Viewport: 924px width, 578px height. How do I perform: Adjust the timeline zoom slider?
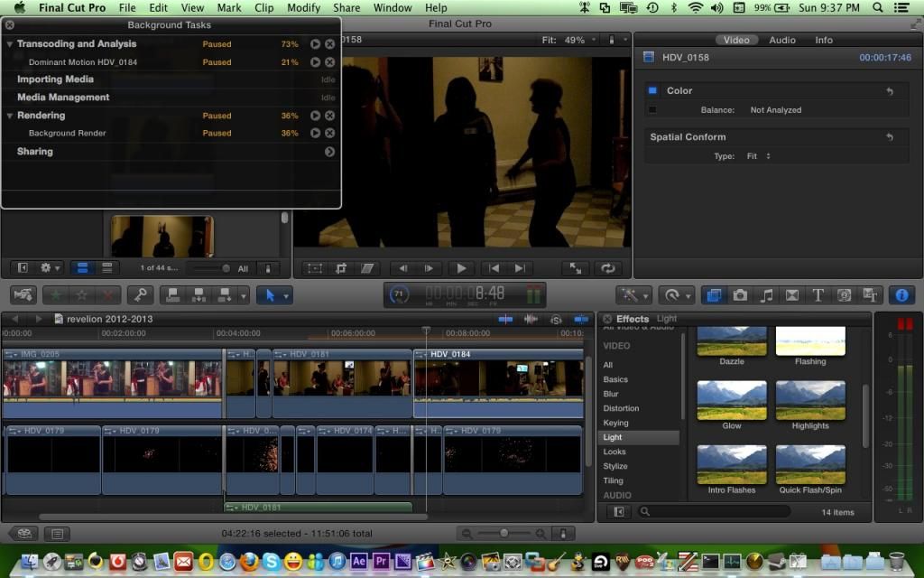(x=504, y=534)
